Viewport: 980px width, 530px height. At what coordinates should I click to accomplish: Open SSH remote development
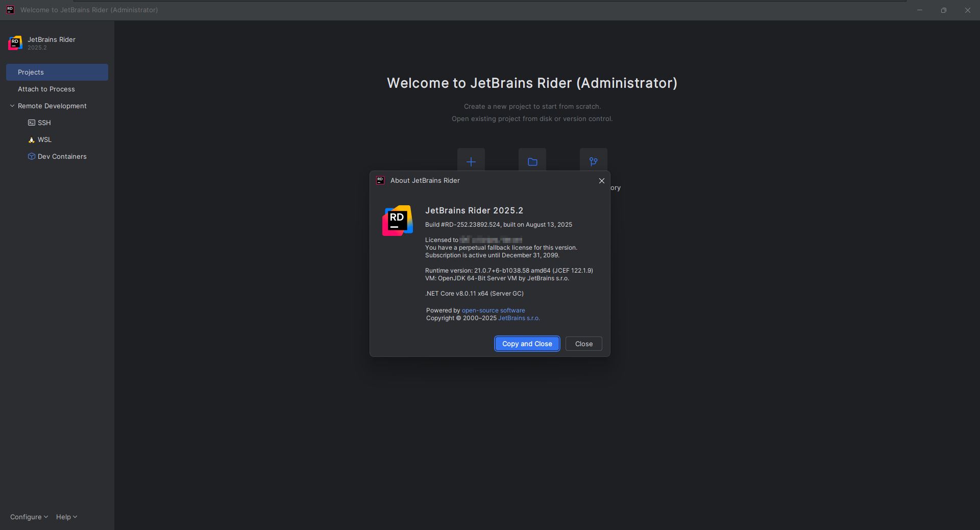click(x=44, y=123)
